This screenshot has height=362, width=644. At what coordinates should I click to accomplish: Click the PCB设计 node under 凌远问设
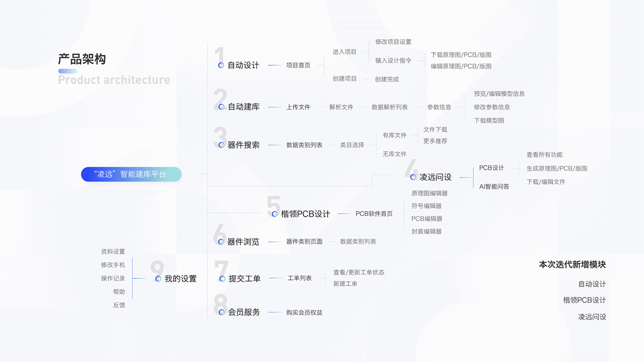point(491,168)
